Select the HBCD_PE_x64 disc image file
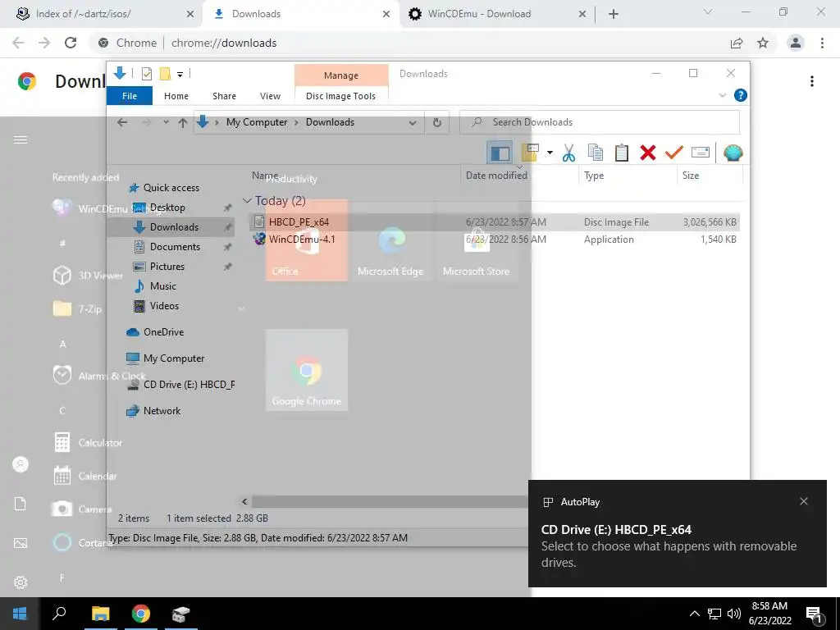This screenshot has width=840, height=630. click(299, 221)
